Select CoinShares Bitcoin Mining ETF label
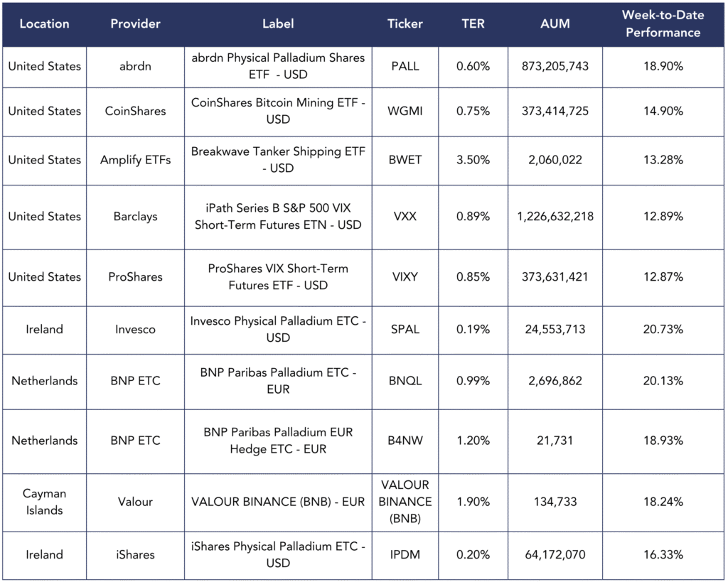This screenshot has height=582, width=728. (277, 111)
